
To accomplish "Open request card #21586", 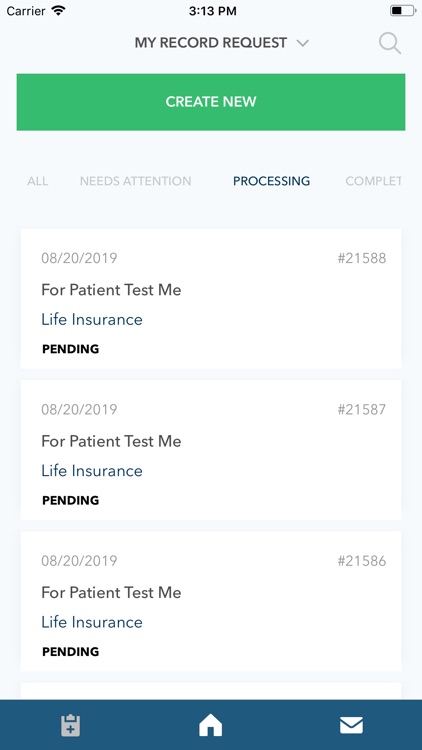I will [x=211, y=601].
